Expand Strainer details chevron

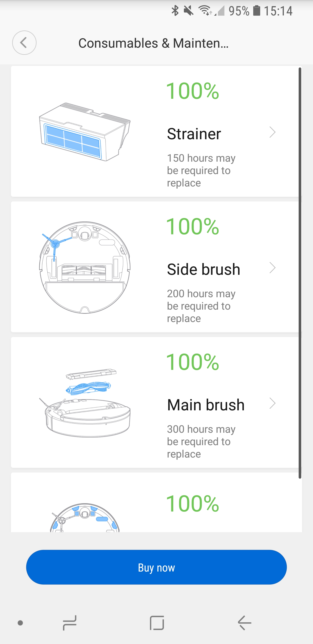(272, 132)
